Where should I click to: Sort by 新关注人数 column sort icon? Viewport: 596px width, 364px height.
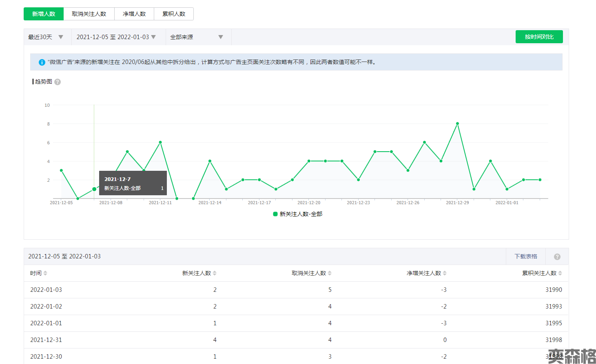click(x=215, y=273)
